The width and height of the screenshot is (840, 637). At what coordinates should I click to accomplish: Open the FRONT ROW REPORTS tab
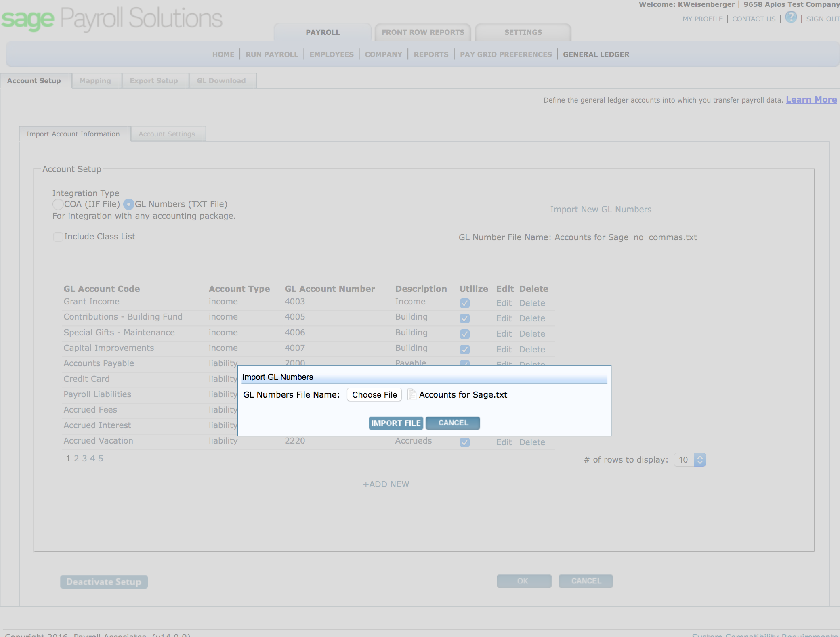tap(423, 32)
